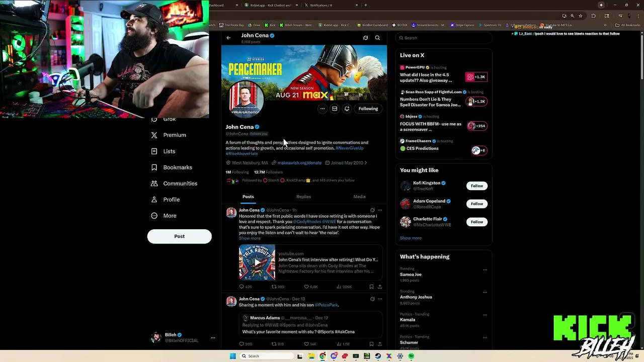Click the #NeverGiveUp hashtag
The width and height of the screenshot is (644, 362).
(349, 148)
